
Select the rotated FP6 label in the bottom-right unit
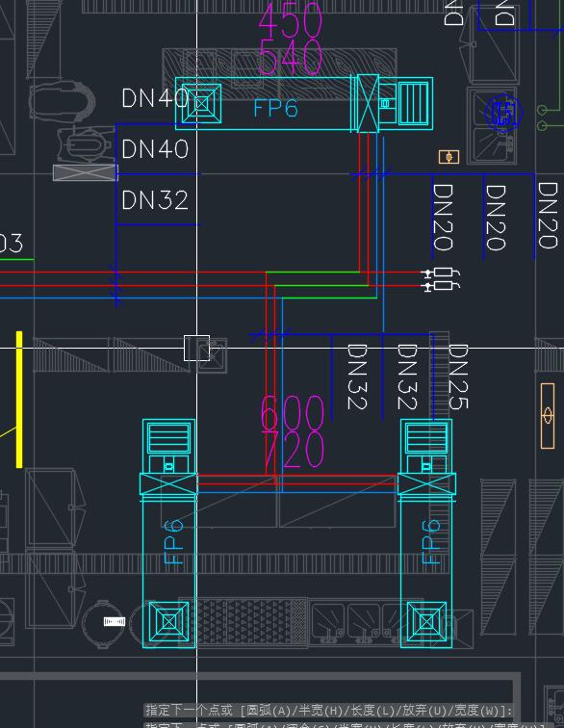pyautogui.click(x=431, y=542)
